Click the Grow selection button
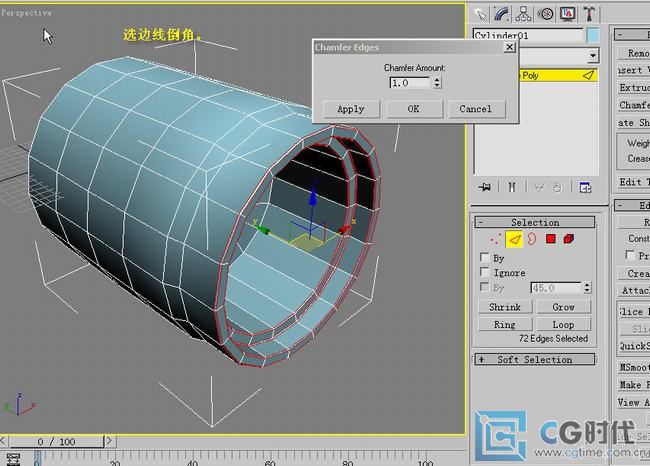Viewport: 650px width, 466px height. [563, 307]
